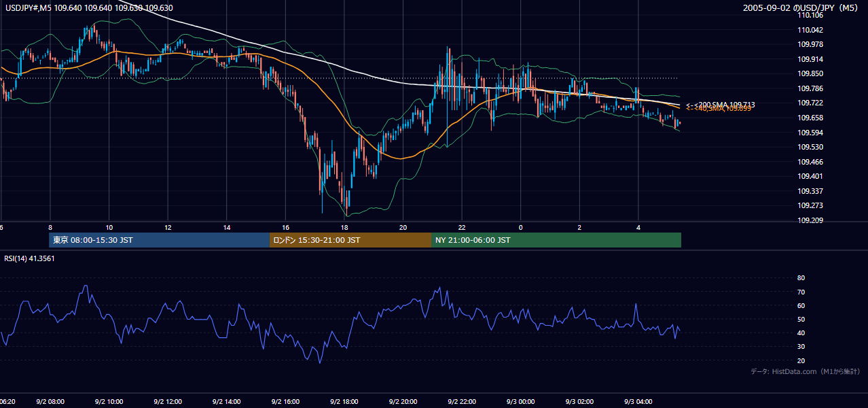This screenshot has width=868, height=408.
Task: Click the 110.106 price axis label
Action: tap(812, 15)
